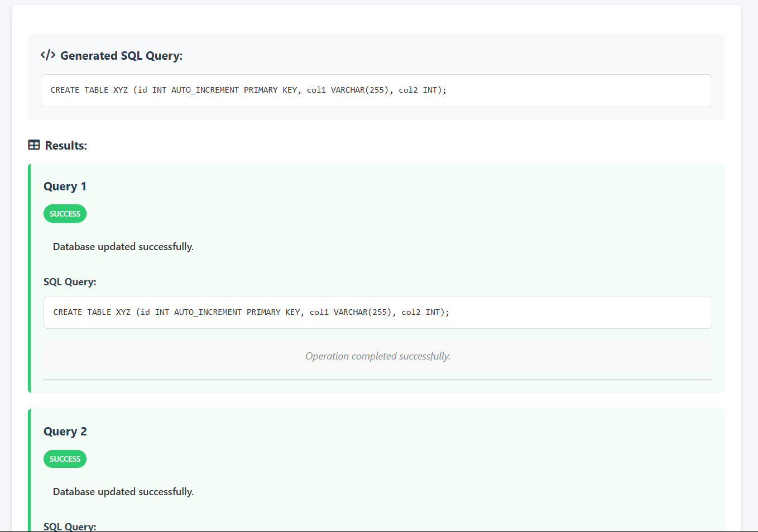The height and width of the screenshot is (532, 758).
Task: Select the generated CREATE TABLE XYZ query box
Action: point(376,90)
